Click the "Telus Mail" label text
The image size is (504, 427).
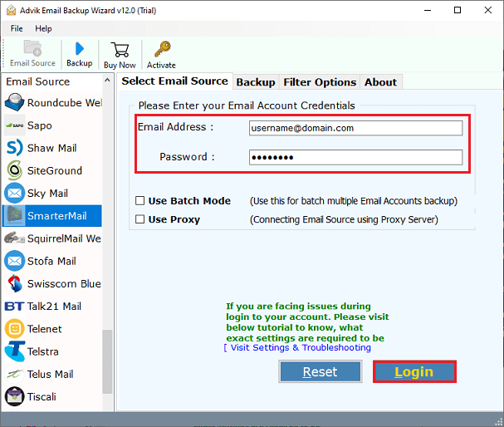coord(50,374)
